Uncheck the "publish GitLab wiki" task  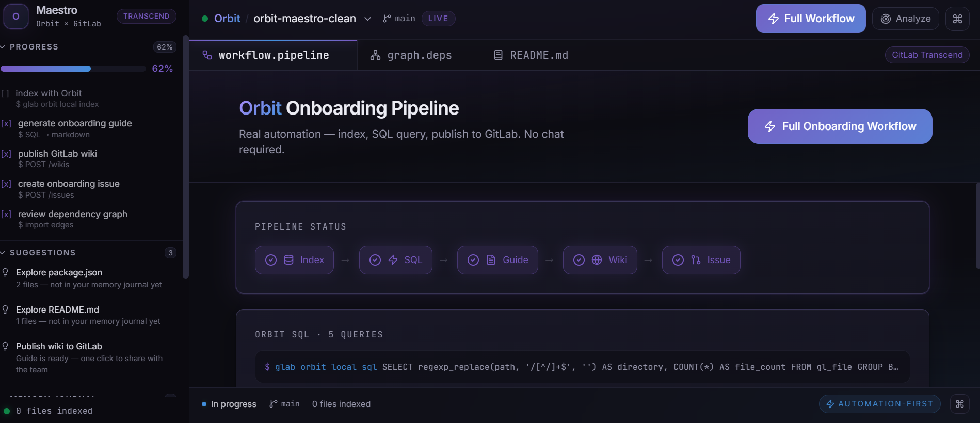[6, 154]
